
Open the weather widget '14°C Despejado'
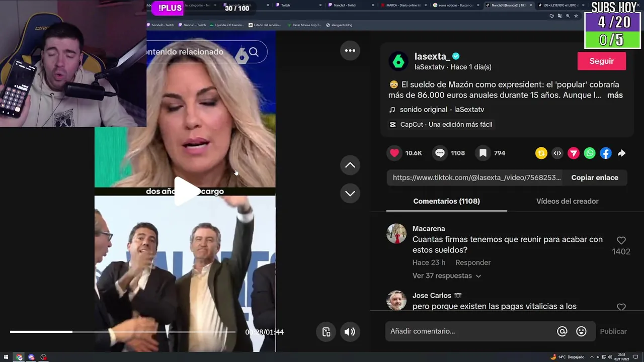567,357
